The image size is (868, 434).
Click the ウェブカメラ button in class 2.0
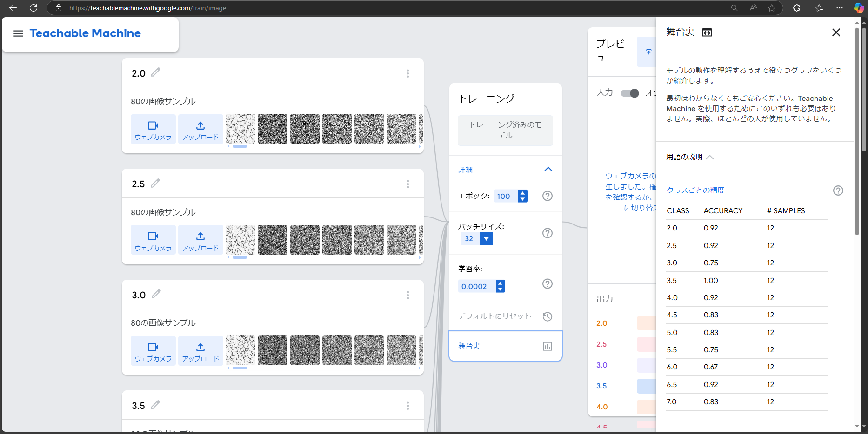click(x=153, y=129)
